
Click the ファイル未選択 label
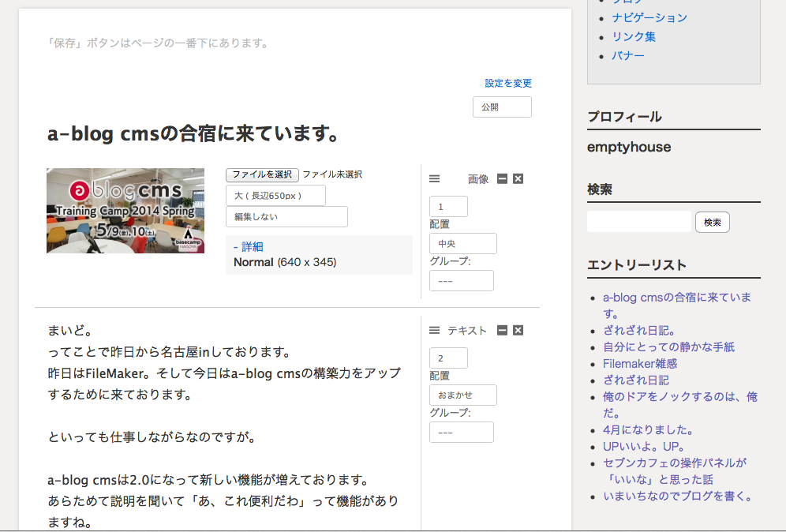point(332,174)
